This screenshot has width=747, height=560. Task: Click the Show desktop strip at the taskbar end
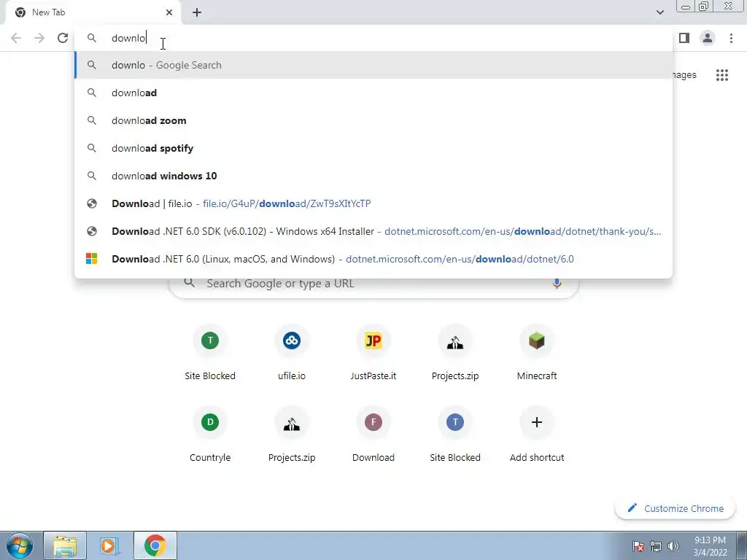point(741,545)
